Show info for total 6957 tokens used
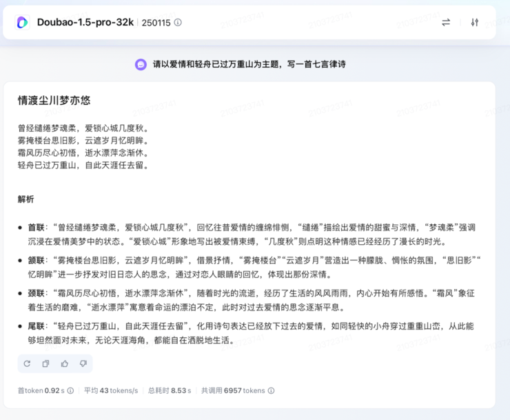Image resolution: width=510 pixels, height=420 pixels. click(271, 390)
